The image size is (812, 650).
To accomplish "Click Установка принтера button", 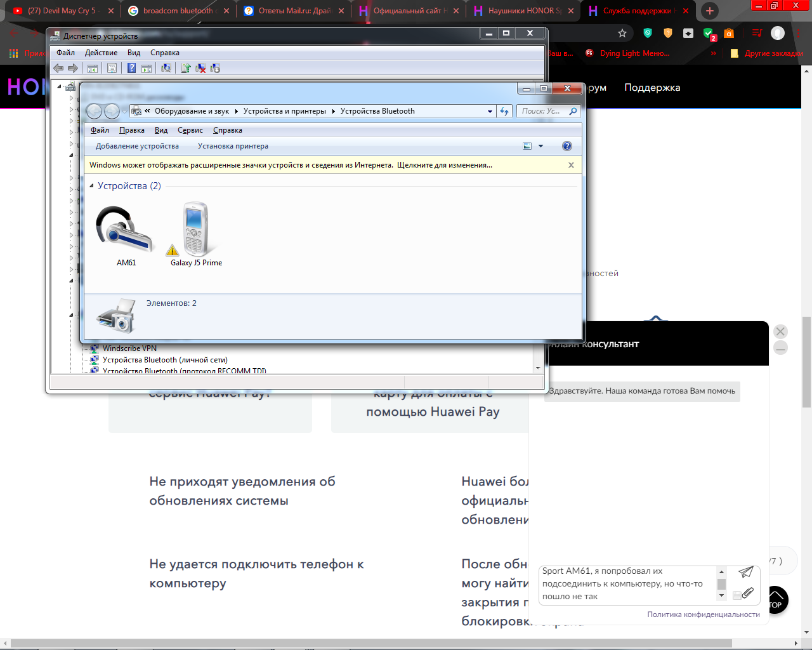I will click(233, 146).
